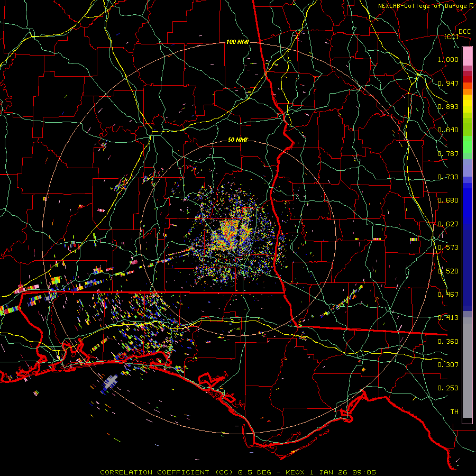Image resolution: width=476 pixels, height=476 pixels.
Task: Click the 1.000 scale value
Action: point(448,59)
